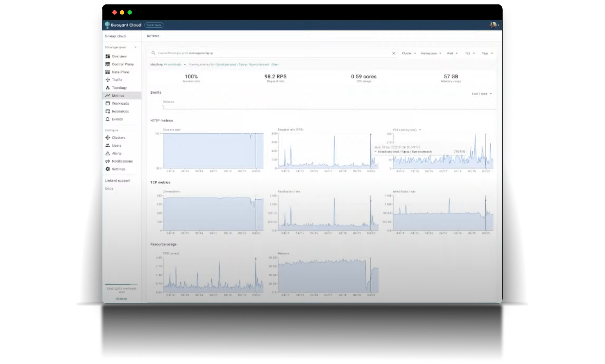The image size is (605, 364).
Task: Open Settings via the gear icon
Action: 107,169
